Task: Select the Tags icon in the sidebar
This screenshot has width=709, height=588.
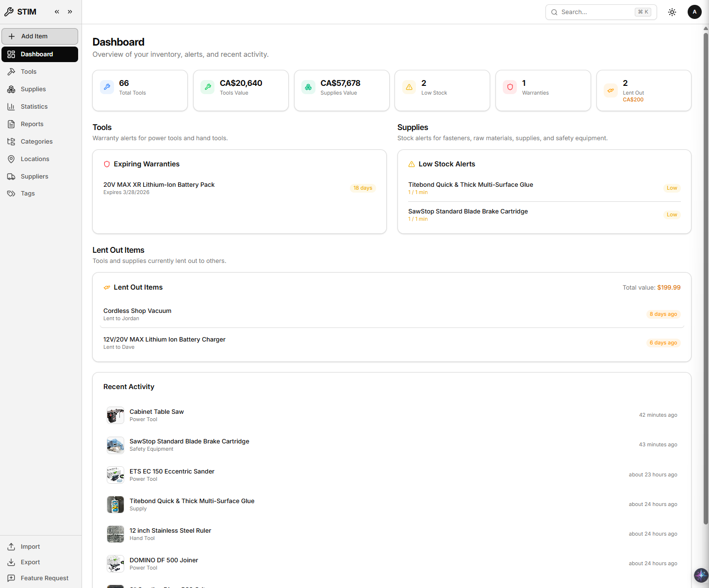Action: coord(12,193)
